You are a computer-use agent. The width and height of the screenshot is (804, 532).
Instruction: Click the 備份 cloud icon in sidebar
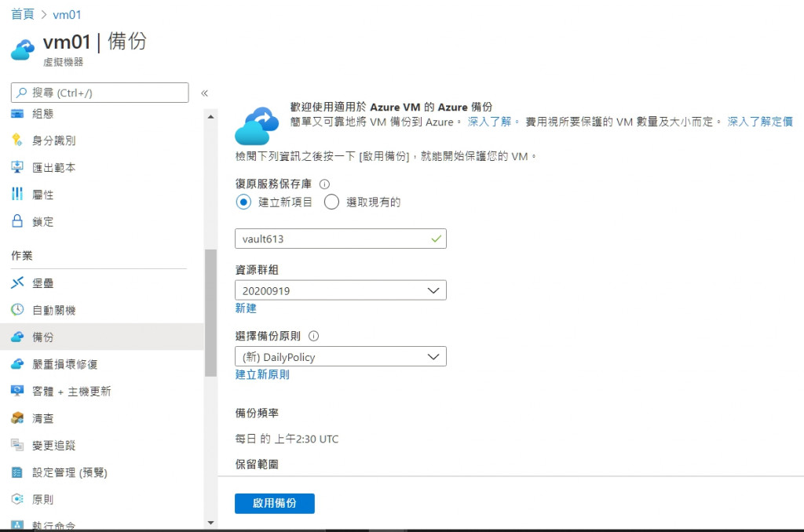pos(17,337)
